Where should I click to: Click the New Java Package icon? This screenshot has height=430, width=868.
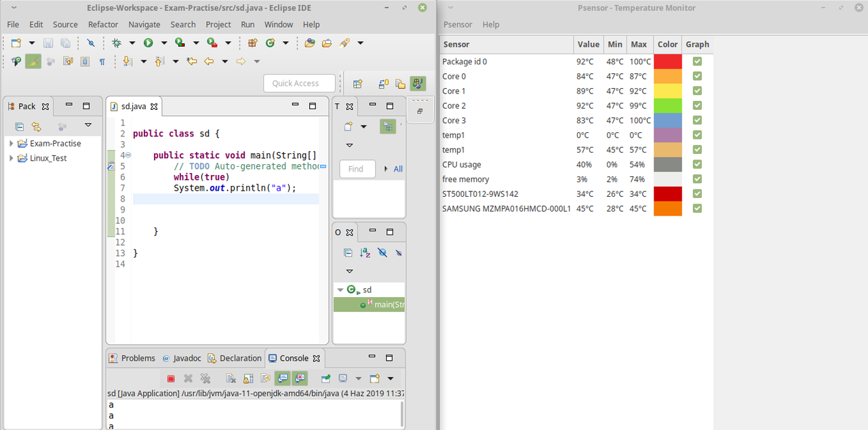(253, 43)
